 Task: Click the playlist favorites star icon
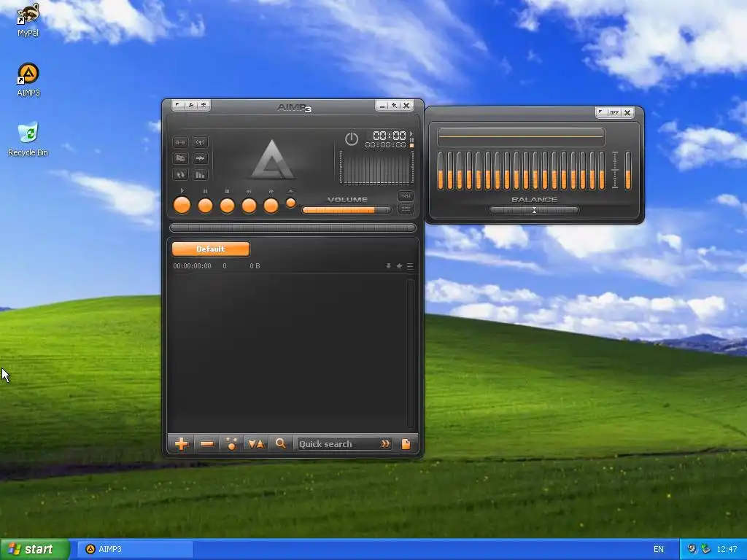[399, 266]
